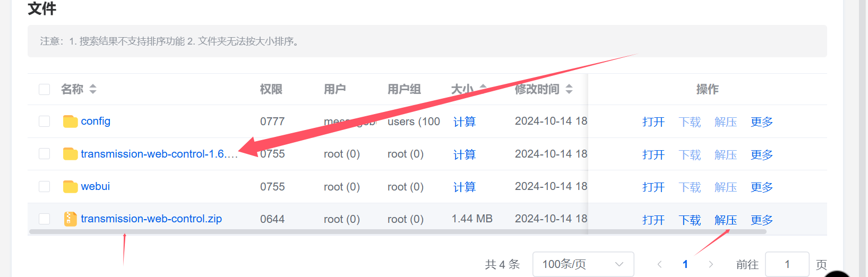Go to previous page arrow in pagination

(x=659, y=264)
